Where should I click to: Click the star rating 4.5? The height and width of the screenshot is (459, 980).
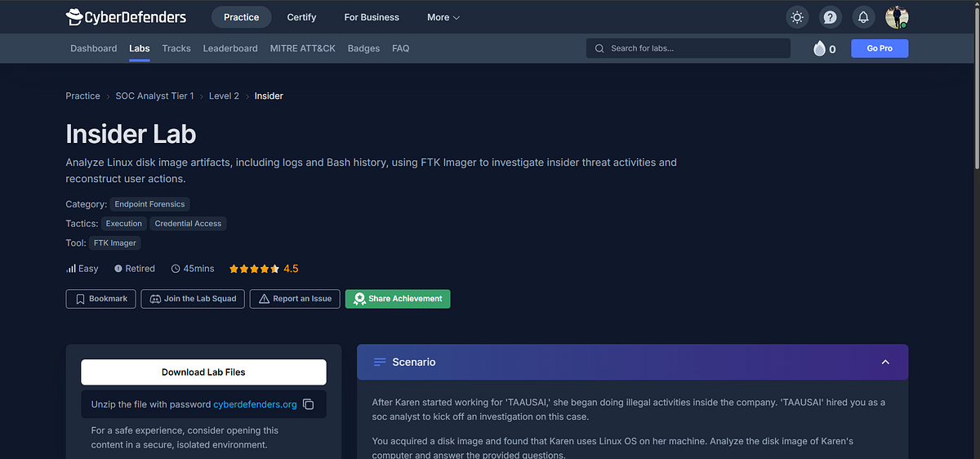coord(264,269)
